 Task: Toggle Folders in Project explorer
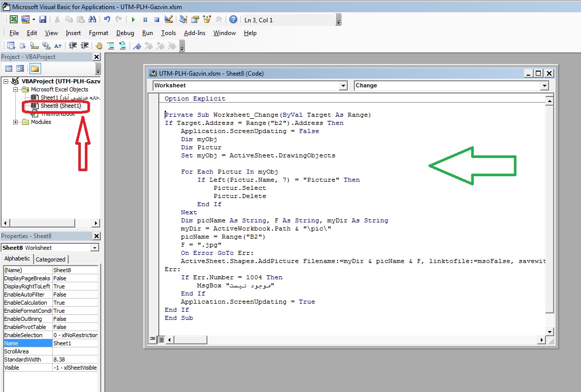[x=35, y=69]
